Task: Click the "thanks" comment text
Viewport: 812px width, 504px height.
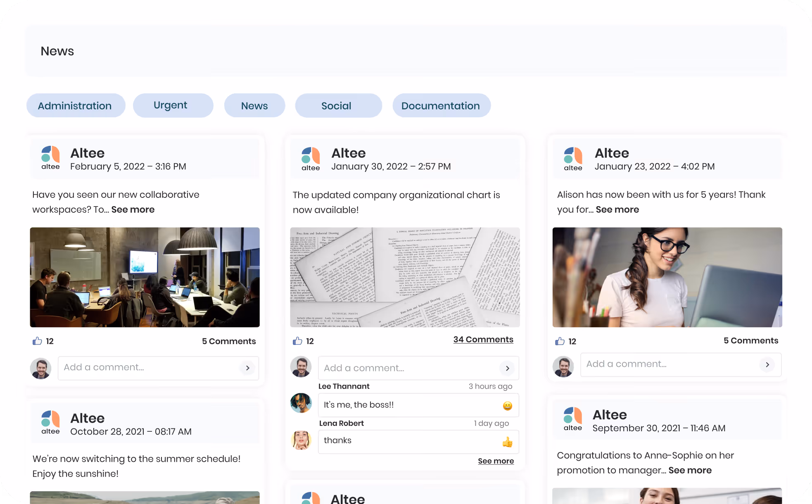Action: (337, 440)
